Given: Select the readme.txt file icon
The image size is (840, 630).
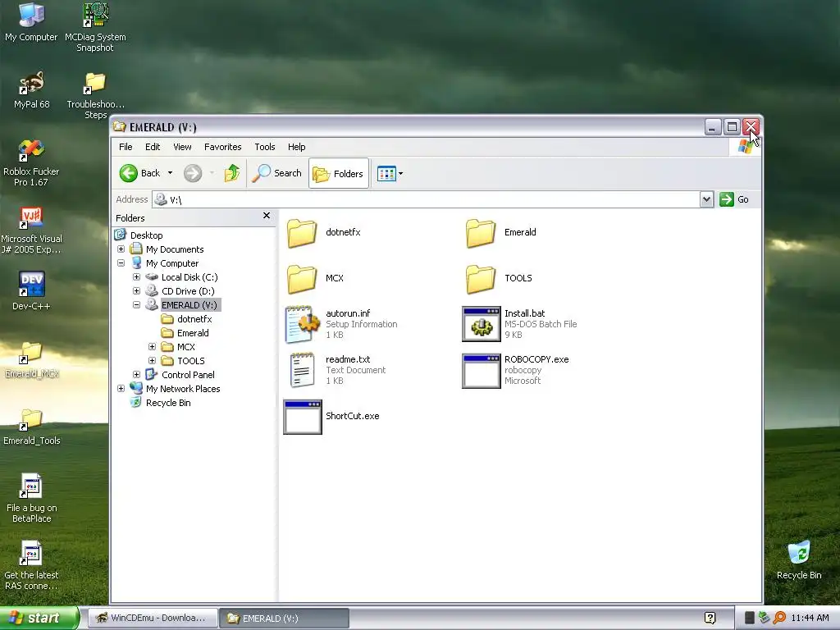Looking at the screenshot, I should [302, 370].
